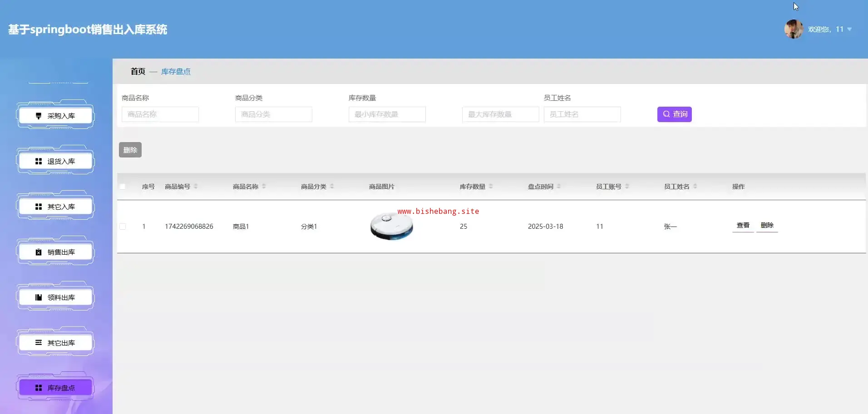Click the 其它出库 list icon
Viewport: 868px width, 414px height.
[39, 343]
